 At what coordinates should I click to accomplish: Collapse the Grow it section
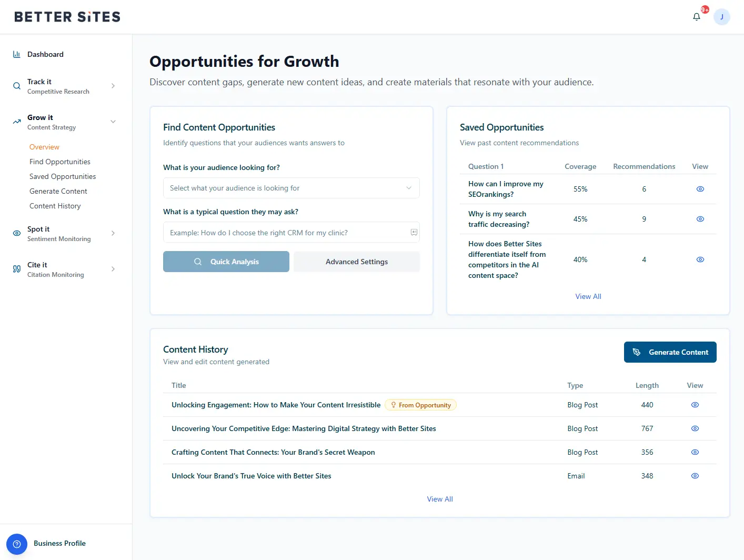coord(113,122)
